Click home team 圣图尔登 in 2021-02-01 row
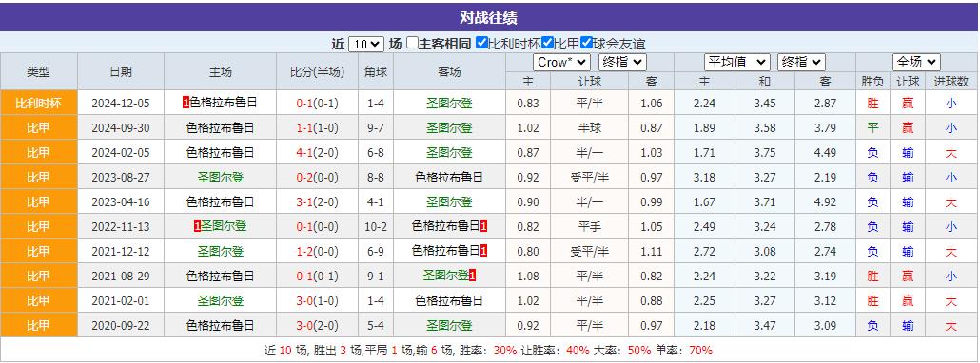The image size is (980, 363). point(221,300)
